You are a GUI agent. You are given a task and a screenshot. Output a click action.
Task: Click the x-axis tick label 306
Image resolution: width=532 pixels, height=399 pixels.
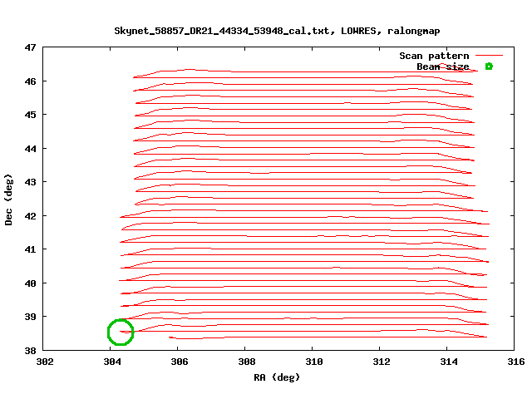(x=180, y=362)
